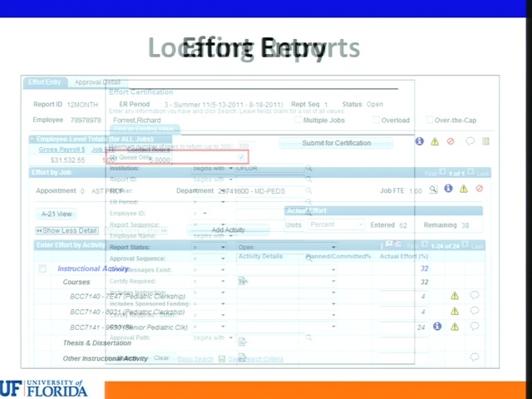
Task: Toggle the Multiple Jobs checkbox
Action: point(298,120)
